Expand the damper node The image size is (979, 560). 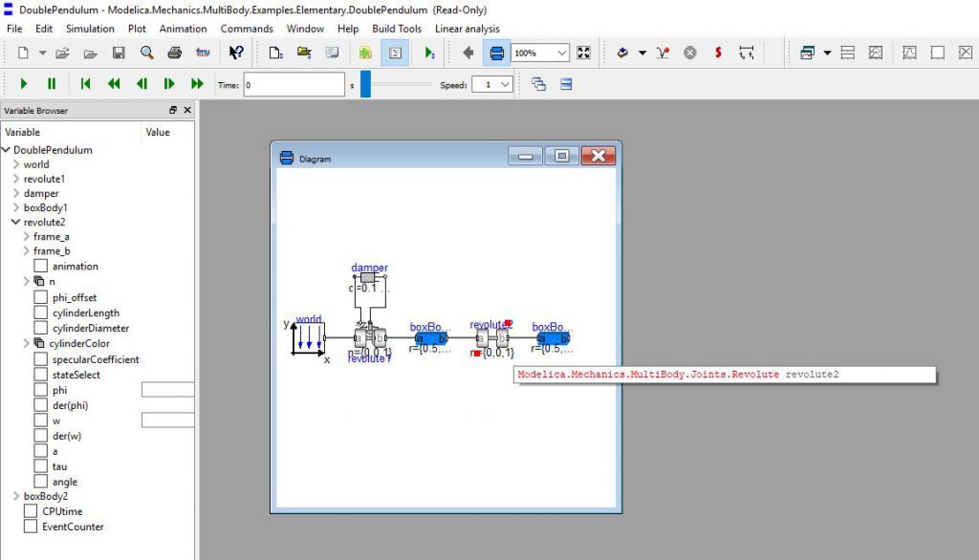16,193
